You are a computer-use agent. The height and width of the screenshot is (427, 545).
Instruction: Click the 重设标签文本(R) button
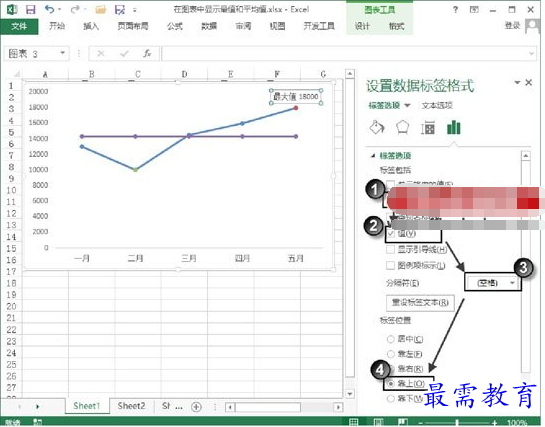[x=420, y=303]
